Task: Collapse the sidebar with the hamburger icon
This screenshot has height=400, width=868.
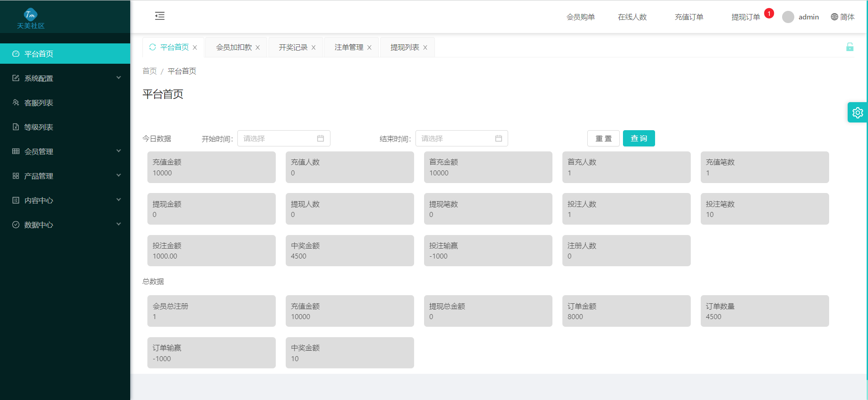Action: coord(160,16)
